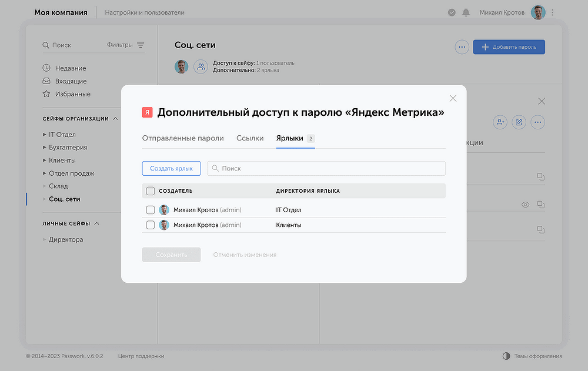Expand the Бухгалтерия vault in sidebar
The height and width of the screenshot is (371, 588).
tap(45, 148)
